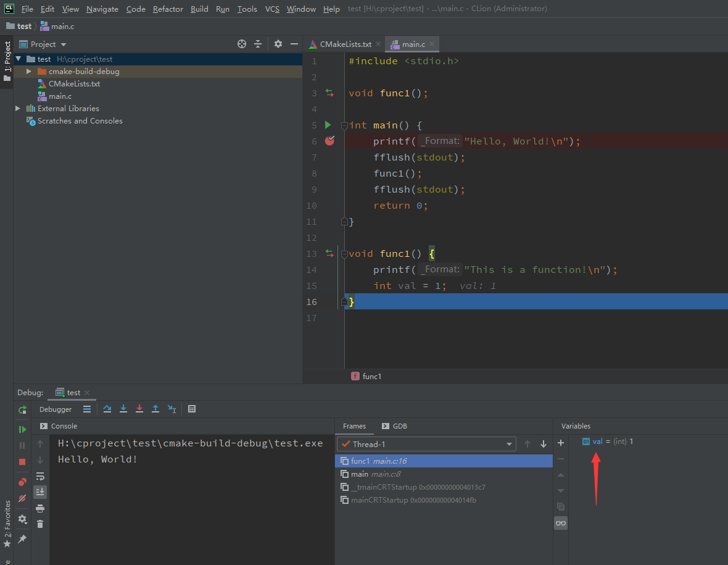This screenshot has height=565, width=728.
Task: Stop debugging with the red square
Action: [22, 462]
